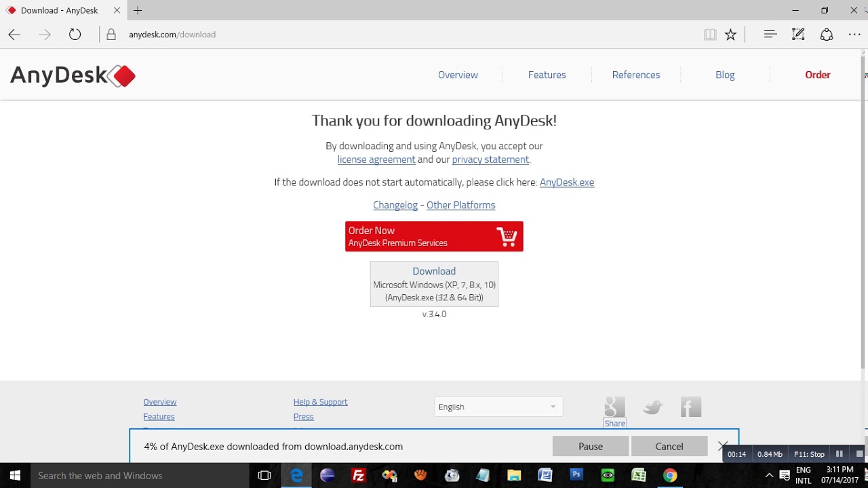The width and height of the screenshot is (868, 488).
Task: Open the Changelog link
Action: pyautogui.click(x=395, y=205)
